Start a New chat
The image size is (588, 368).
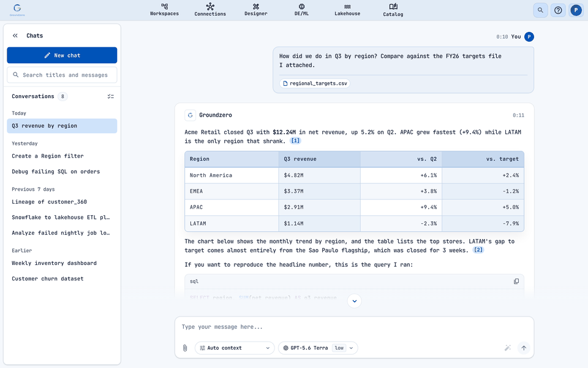coord(62,55)
